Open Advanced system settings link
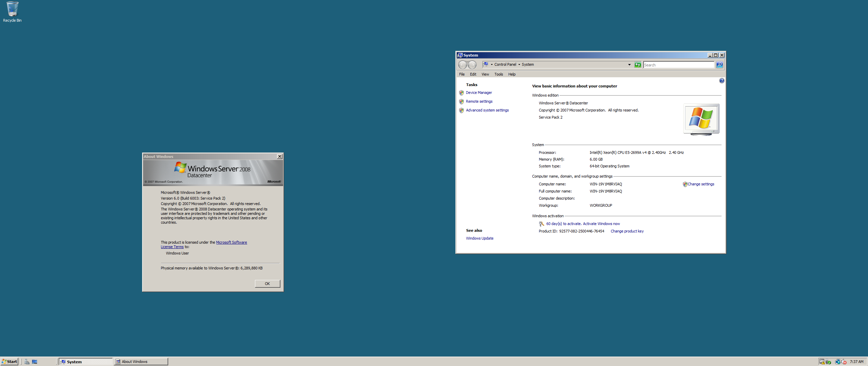 coord(487,110)
